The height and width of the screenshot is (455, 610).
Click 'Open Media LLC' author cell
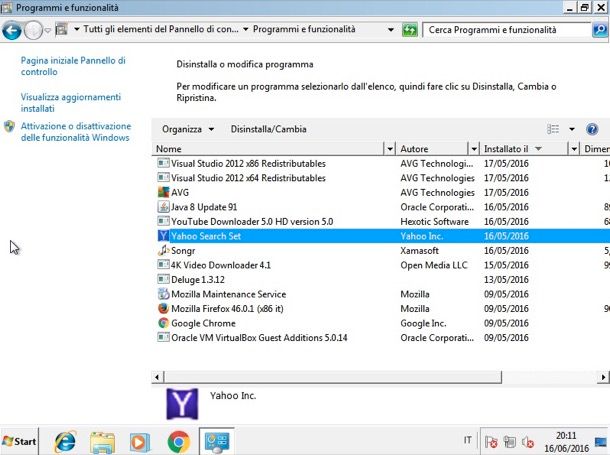click(434, 265)
